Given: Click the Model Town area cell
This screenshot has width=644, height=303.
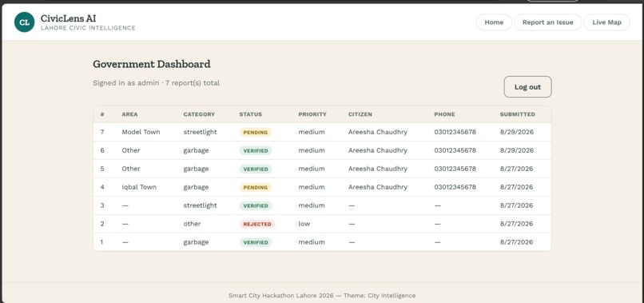Looking at the screenshot, I should pyautogui.click(x=141, y=132).
